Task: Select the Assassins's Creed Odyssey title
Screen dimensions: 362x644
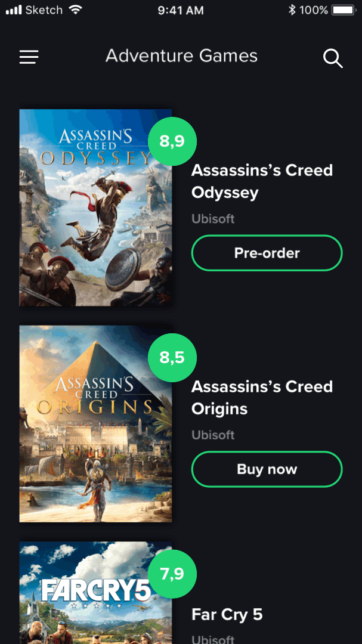Action: [x=262, y=181]
